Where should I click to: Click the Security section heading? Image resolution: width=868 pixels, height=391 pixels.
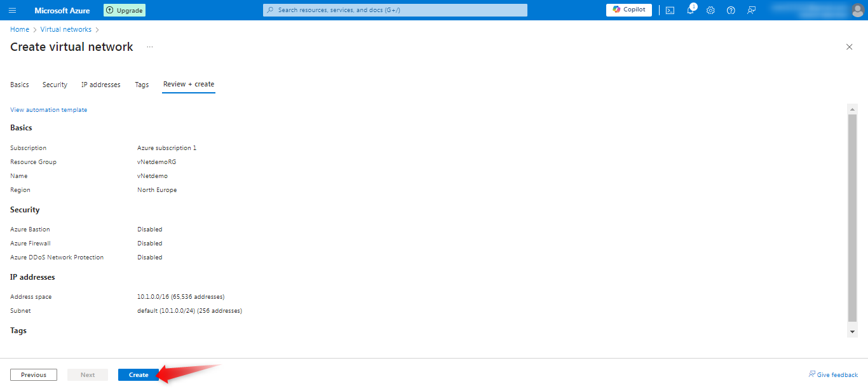pyautogui.click(x=25, y=210)
